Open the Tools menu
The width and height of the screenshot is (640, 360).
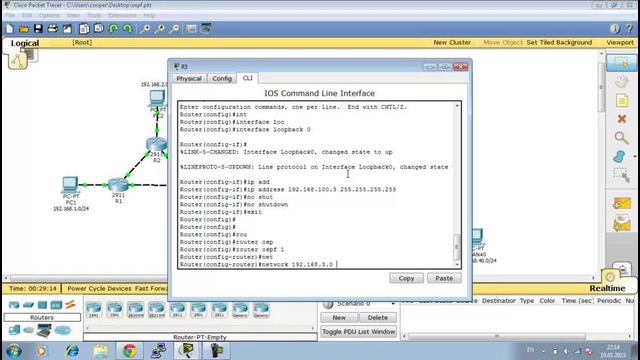tap(94, 15)
